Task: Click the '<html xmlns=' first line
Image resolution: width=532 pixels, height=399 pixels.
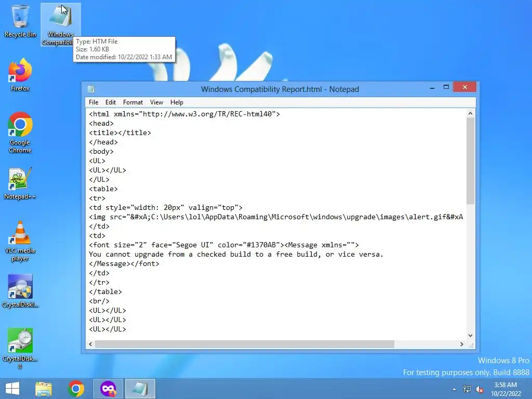Action: tap(184, 114)
